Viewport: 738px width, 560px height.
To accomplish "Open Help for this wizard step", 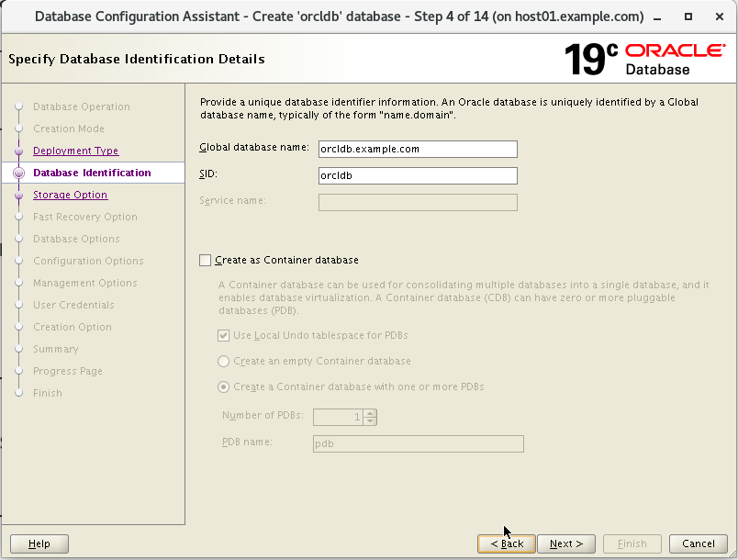I will tap(39, 544).
